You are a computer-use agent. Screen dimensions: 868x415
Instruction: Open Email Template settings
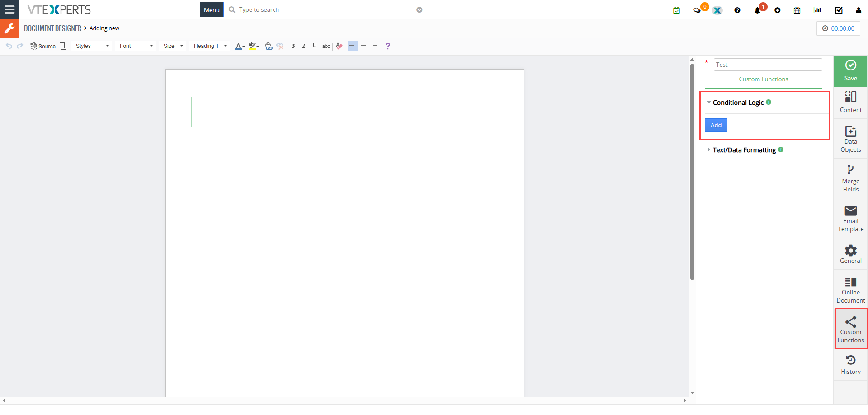(850, 218)
